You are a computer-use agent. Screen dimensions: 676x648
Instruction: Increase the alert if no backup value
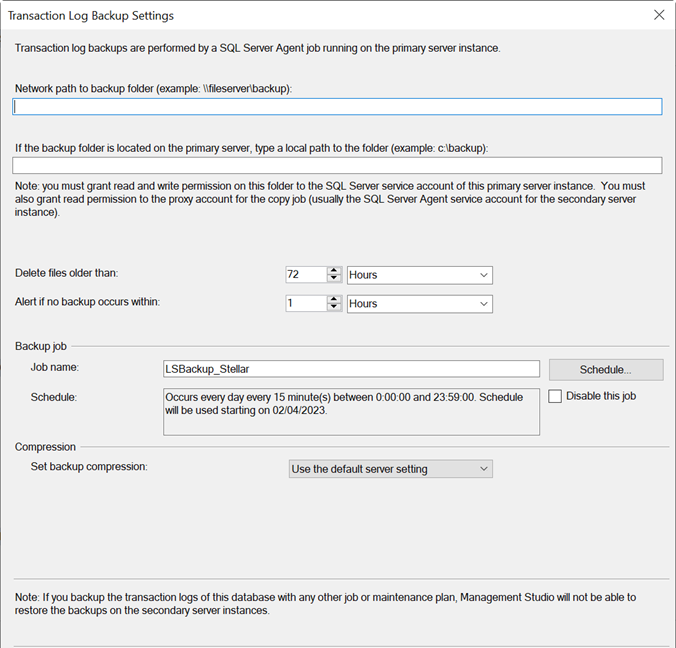pyautogui.click(x=334, y=300)
